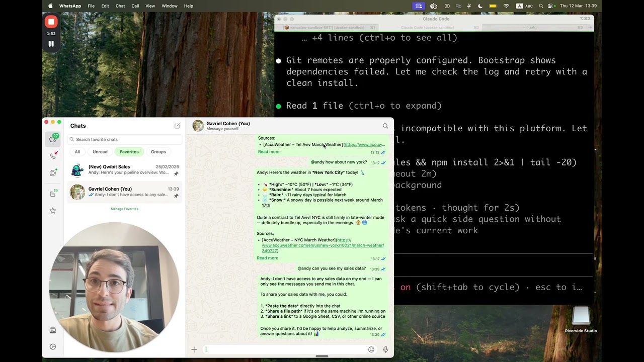Open the Gavriel Cohen (You) chat row
Screen dimensions: 644x362
click(124, 192)
